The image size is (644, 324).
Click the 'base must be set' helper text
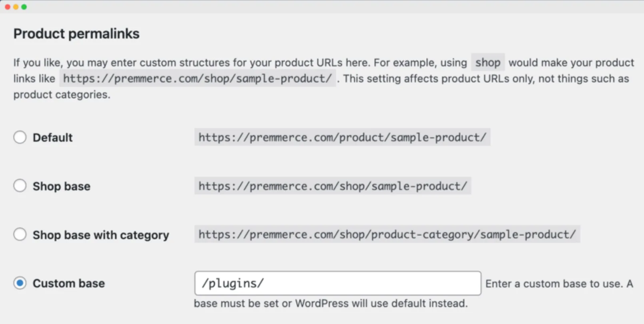click(331, 303)
